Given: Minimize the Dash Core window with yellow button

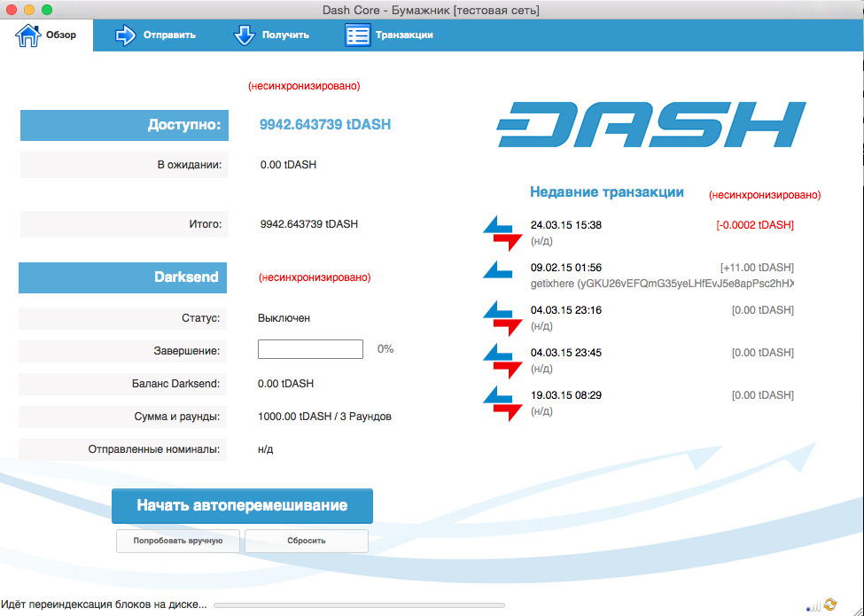Looking at the screenshot, I should 29,10.
